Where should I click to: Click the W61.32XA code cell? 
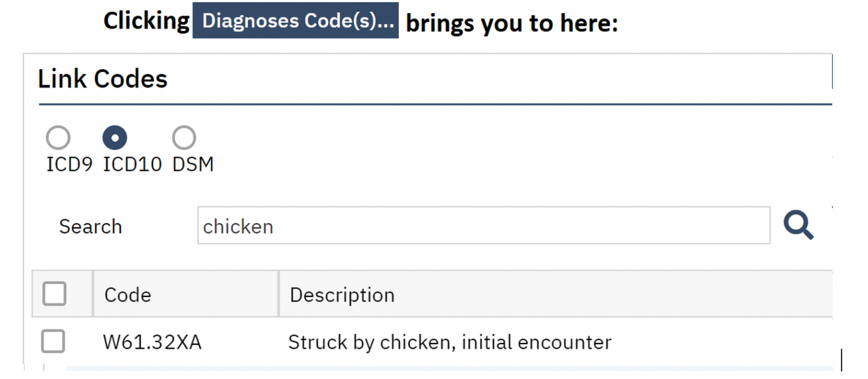coord(152,342)
